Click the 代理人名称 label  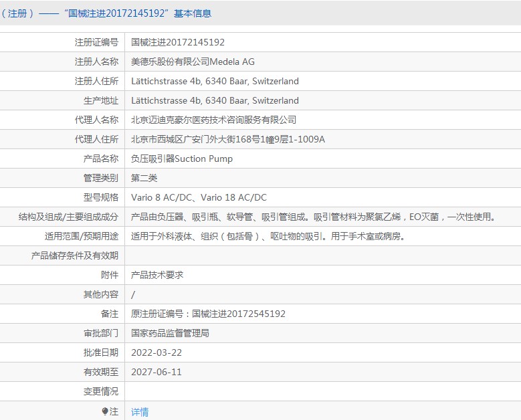click(97, 120)
